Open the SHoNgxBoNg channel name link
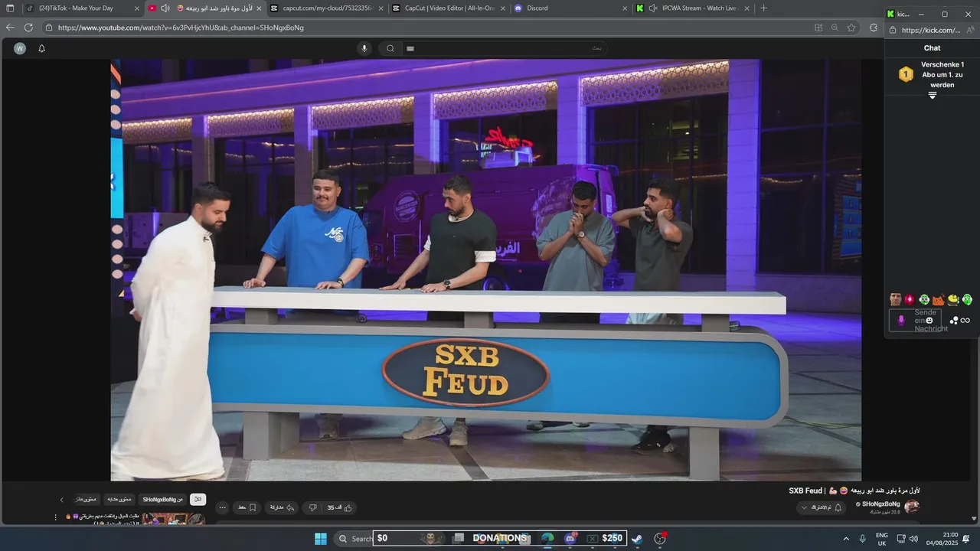Viewport: 980px width, 551px height. 880,504
